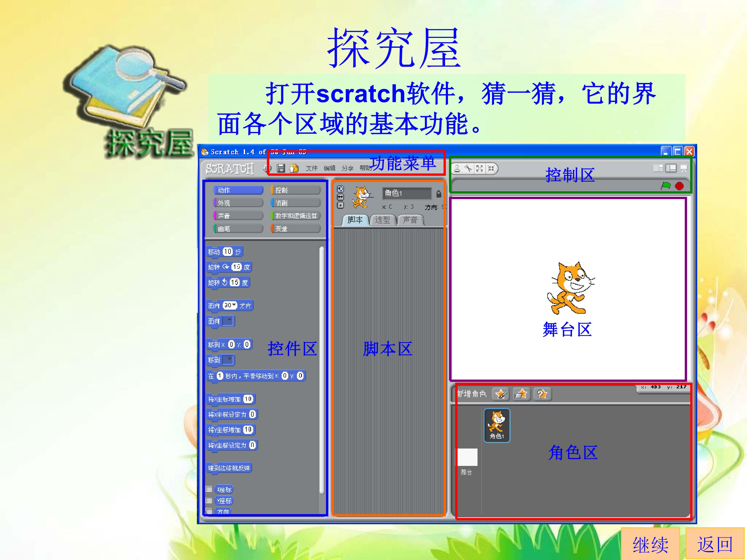This screenshot has height=560, width=747.
Task: Select the 声音 block category button
Action: pyautogui.click(x=238, y=216)
